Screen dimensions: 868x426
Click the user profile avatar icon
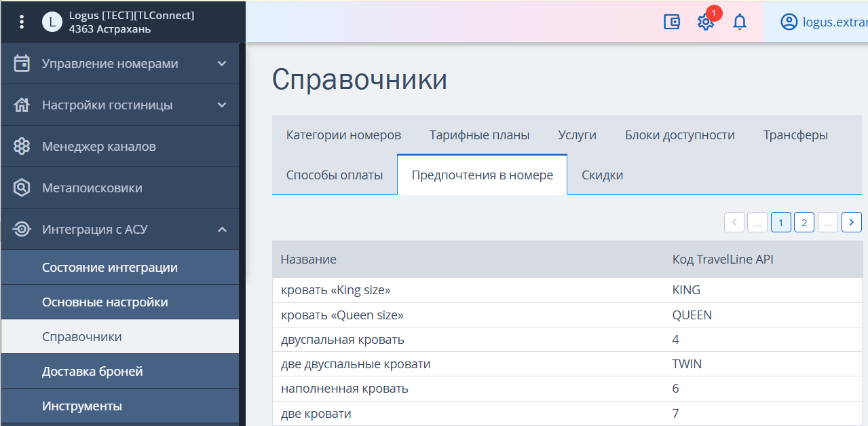click(x=789, y=22)
